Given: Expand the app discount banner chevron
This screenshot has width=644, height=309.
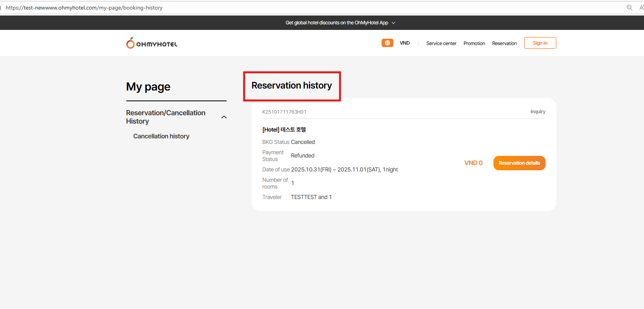Looking at the screenshot, I should pyautogui.click(x=393, y=23).
